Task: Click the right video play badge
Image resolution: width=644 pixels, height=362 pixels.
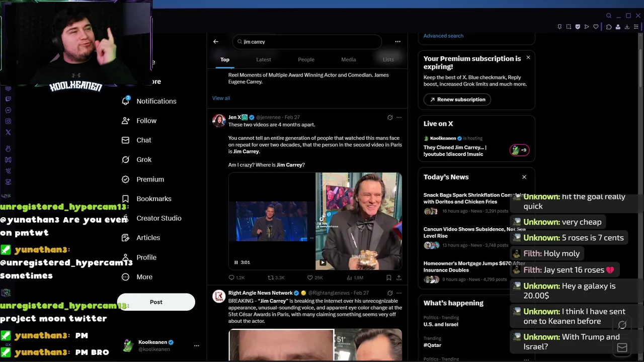Action: tap(323, 262)
